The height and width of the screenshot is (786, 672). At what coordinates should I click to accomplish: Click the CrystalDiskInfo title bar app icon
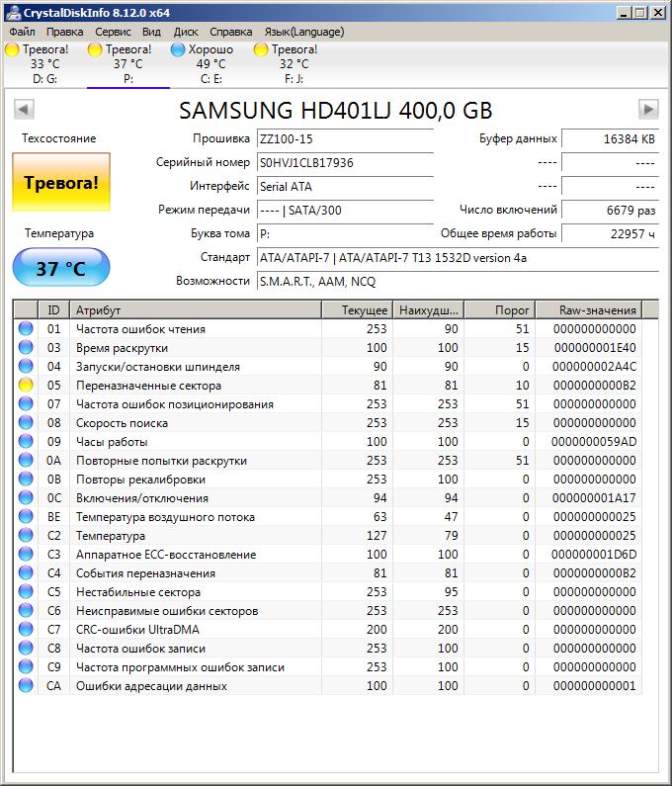pyautogui.click(x=13, y=12)
